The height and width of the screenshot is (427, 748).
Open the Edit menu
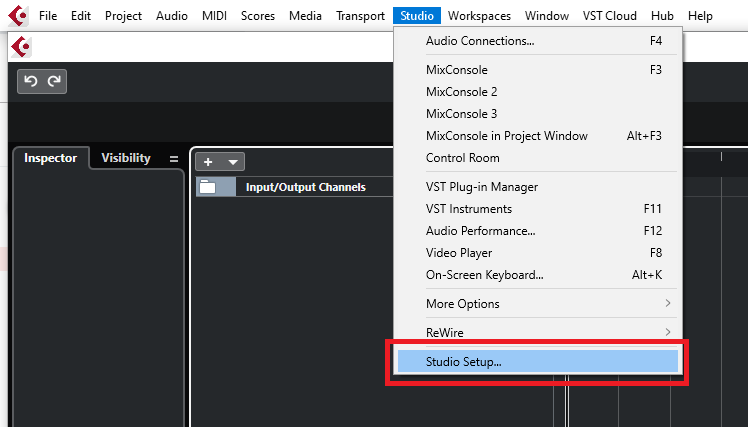click(x=81, y=16)
